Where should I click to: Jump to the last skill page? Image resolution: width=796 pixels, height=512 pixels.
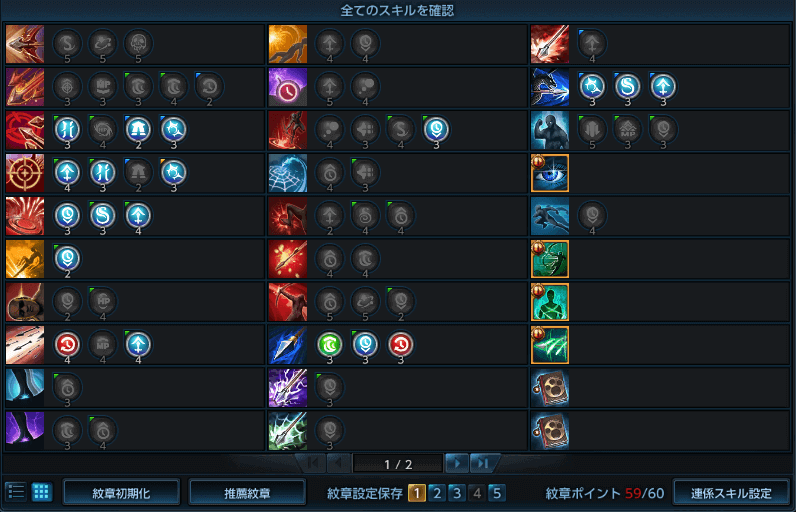[x=483, y=463]
